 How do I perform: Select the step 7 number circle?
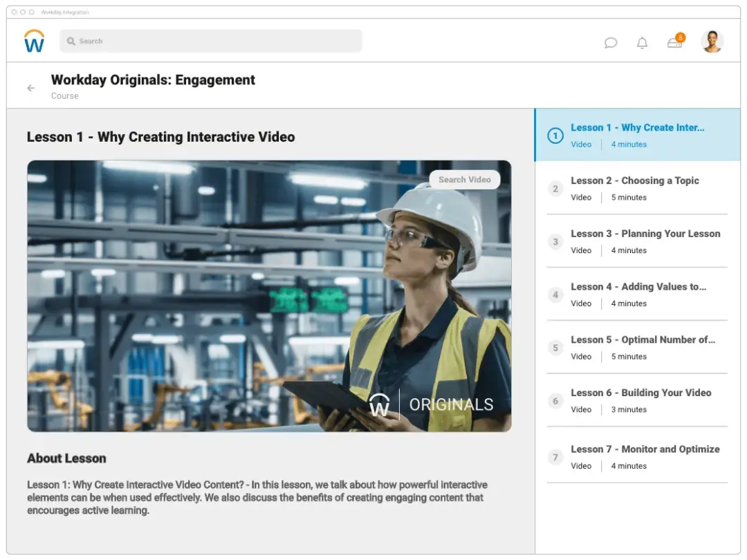tap(555, 457)
